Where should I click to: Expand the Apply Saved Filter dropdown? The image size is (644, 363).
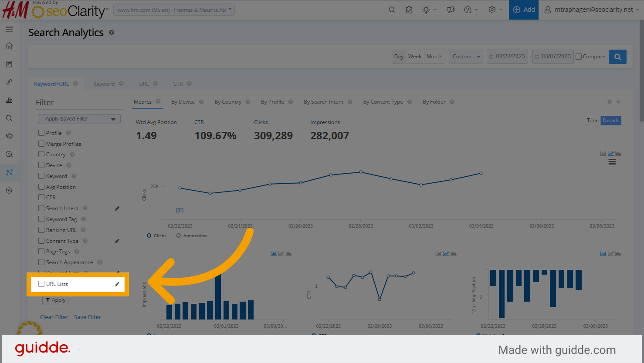[x=79, y=119]
